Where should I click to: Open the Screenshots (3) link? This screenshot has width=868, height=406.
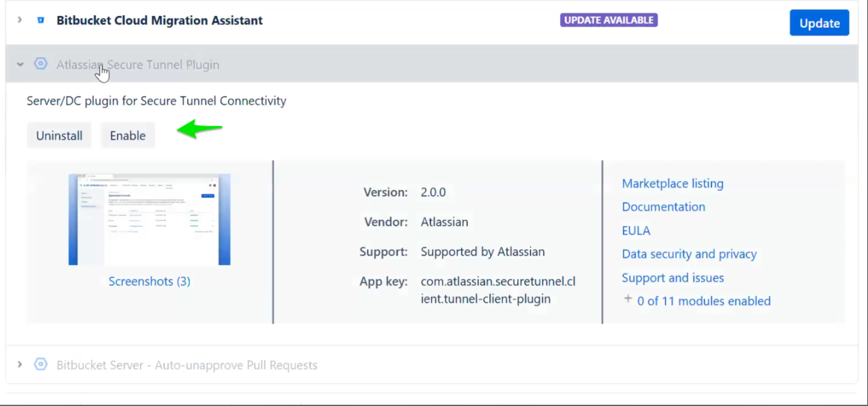pos(150,281)
